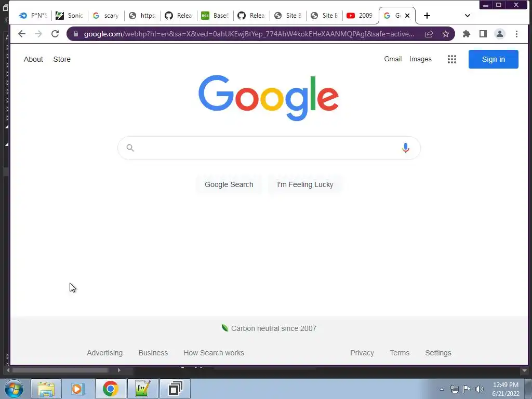Open the Windows Start menu
Screen dimensions: 532x399
(x=14, y=389)
